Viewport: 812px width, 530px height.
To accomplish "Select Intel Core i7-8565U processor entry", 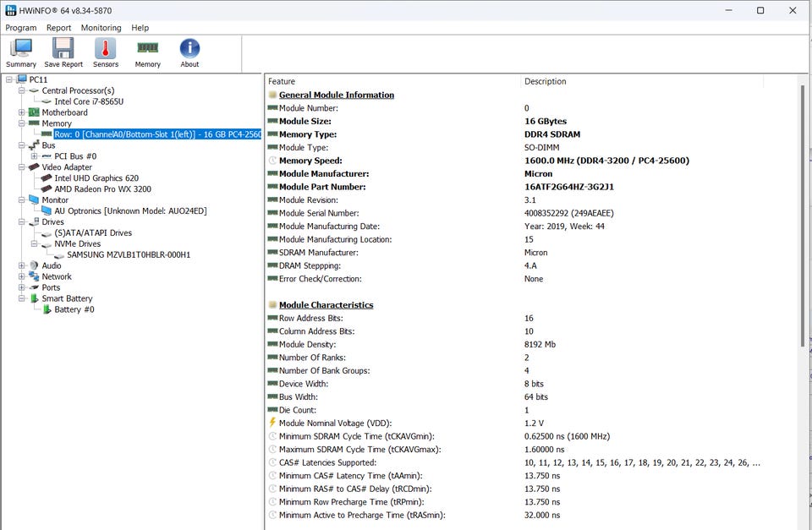I will pyautogui.click(x=89, y=101).
